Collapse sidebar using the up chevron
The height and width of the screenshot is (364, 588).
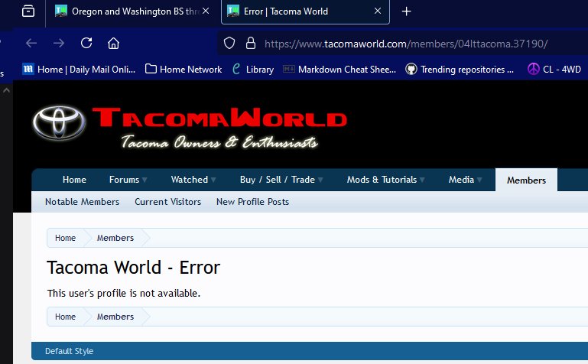(x=6, y=90)
